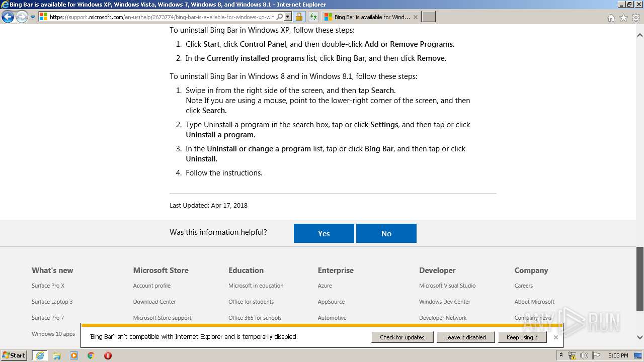
Task: Expand the address bar autocomplete dropdown
Action: coord(288,17)
